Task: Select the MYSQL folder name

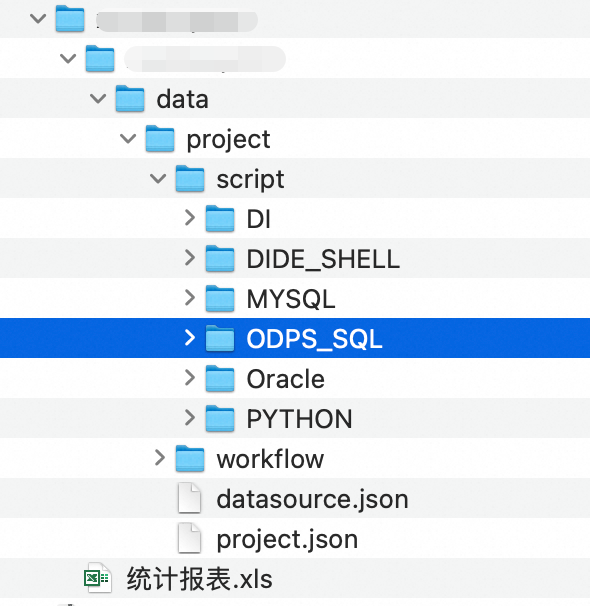Action: (x=291, y=299)
